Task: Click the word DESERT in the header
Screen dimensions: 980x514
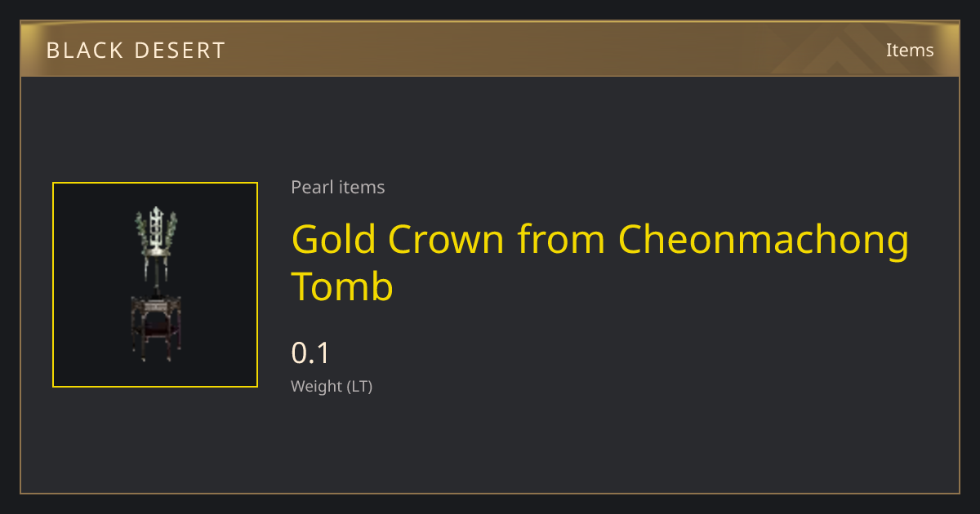Action: (180, 51)
